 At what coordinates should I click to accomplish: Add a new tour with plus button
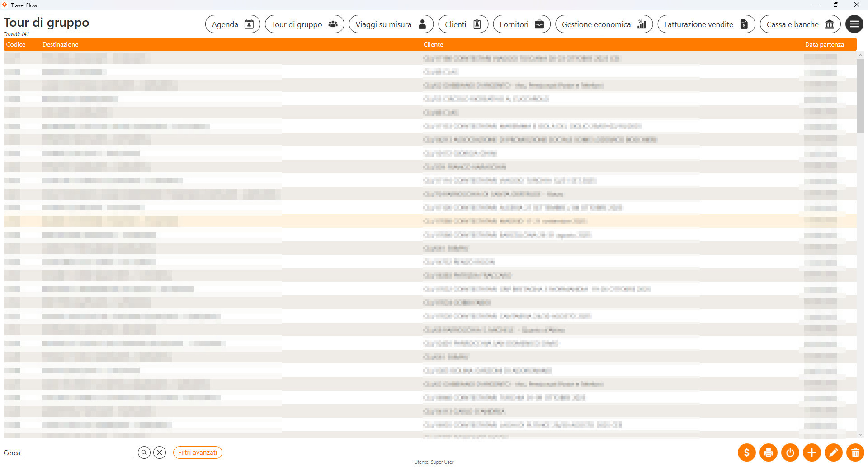[x=811, y=453]
